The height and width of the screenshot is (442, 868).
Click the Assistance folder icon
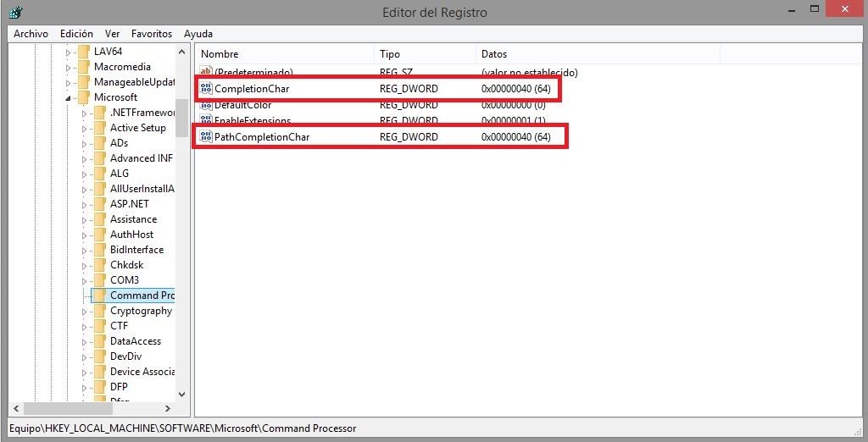pos(100,219)
